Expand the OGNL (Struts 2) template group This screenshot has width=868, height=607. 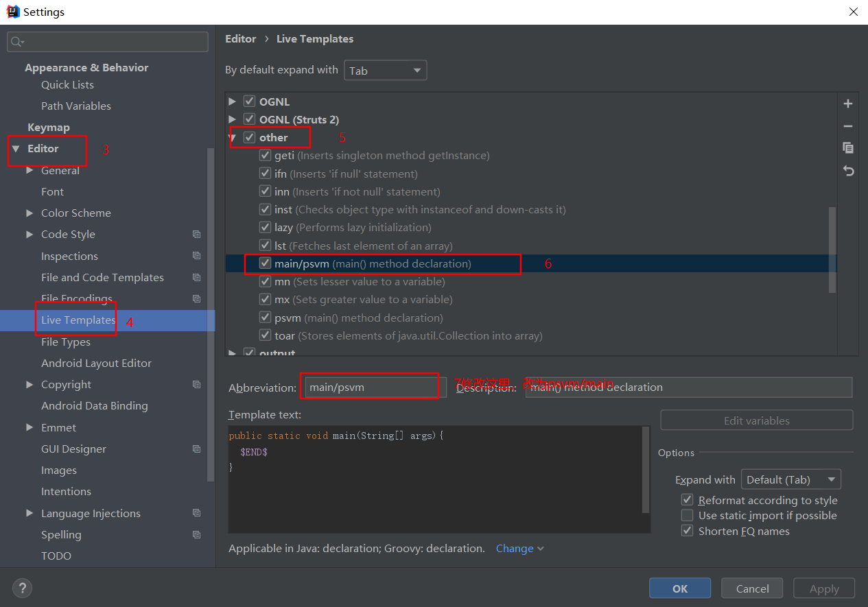coord(233,119)
